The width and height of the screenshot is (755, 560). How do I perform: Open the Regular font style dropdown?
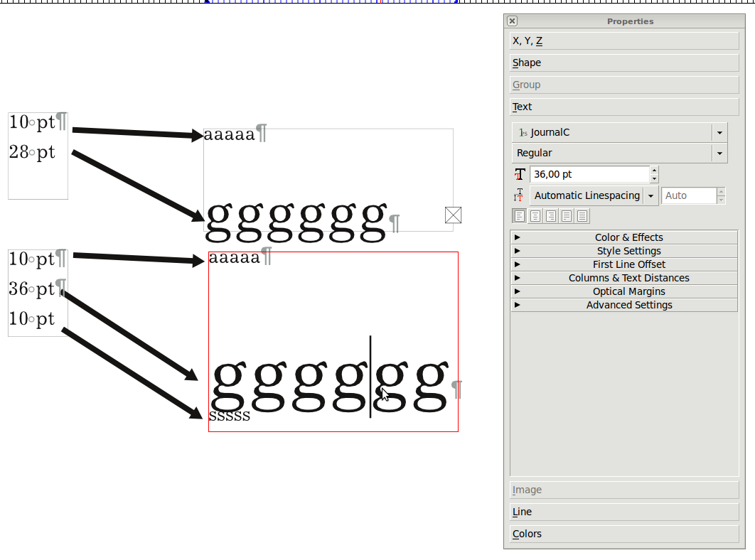coord(719,154)
